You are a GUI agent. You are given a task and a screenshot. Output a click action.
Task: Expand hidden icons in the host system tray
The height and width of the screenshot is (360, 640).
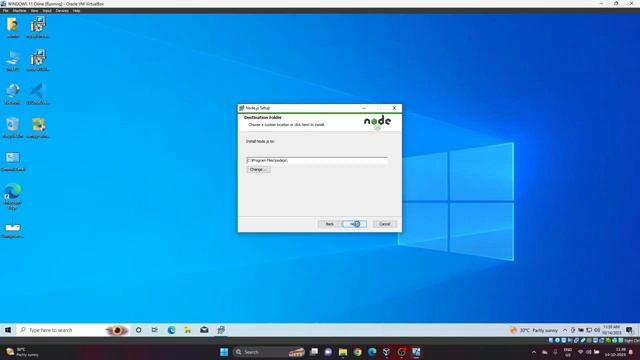[534, 352]
